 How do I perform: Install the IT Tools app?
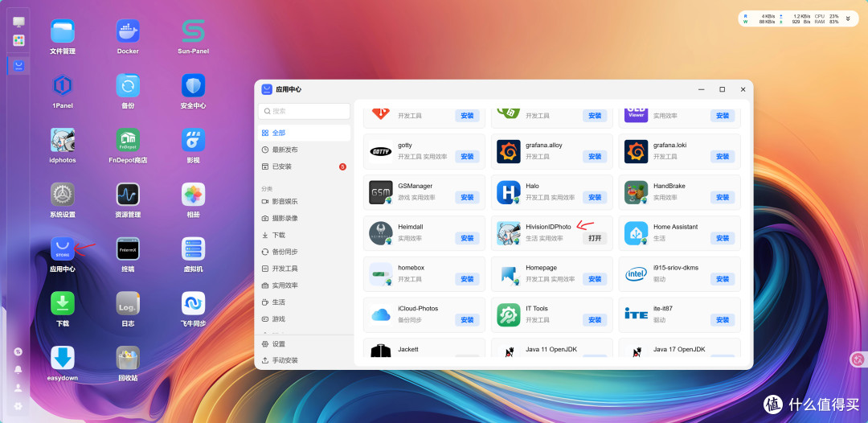(595, 320)
